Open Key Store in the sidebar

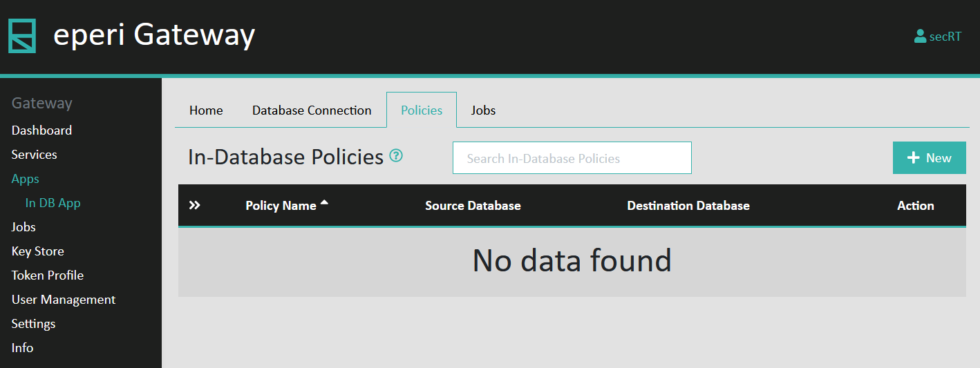click(x=38, y=251)
